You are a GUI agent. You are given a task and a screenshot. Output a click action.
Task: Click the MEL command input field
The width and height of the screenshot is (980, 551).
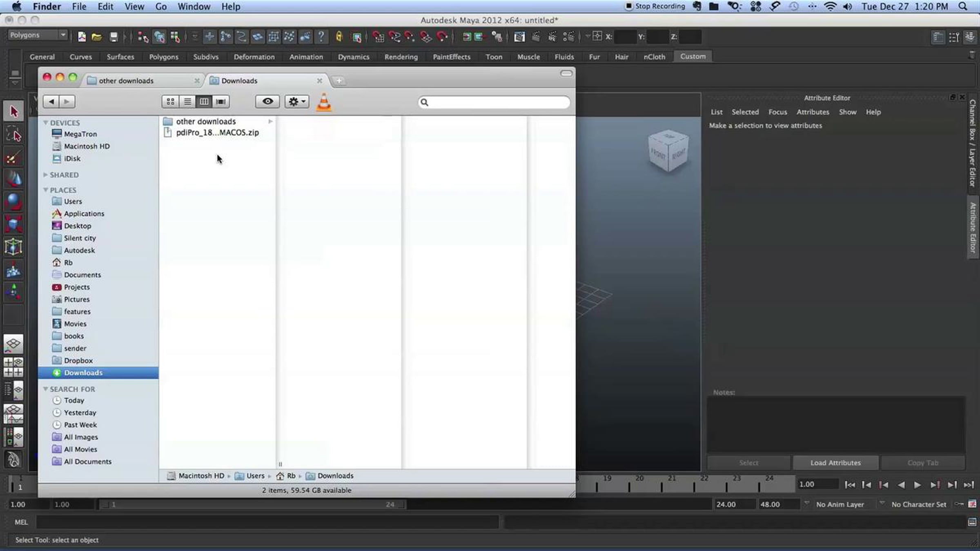[x=267, y=522]
